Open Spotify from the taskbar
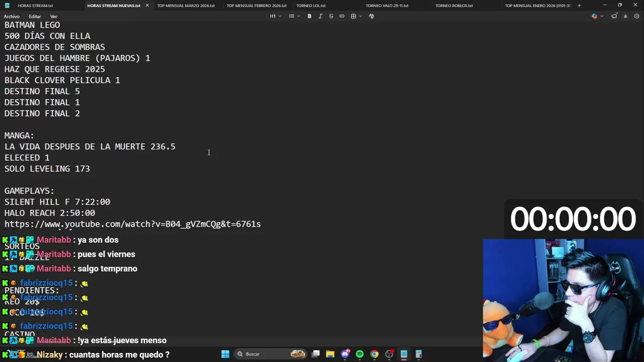Viewport: 644px width, 362px height. pos(360,354)
